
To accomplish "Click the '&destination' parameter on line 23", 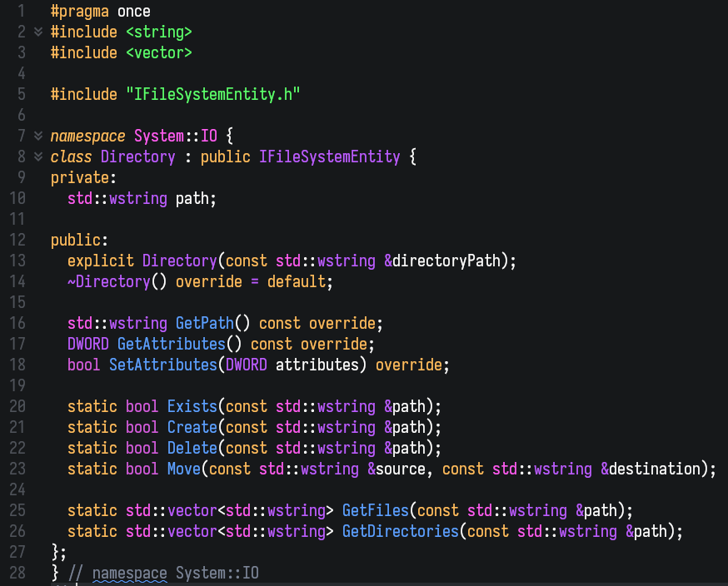I will [x=651, y=469].
